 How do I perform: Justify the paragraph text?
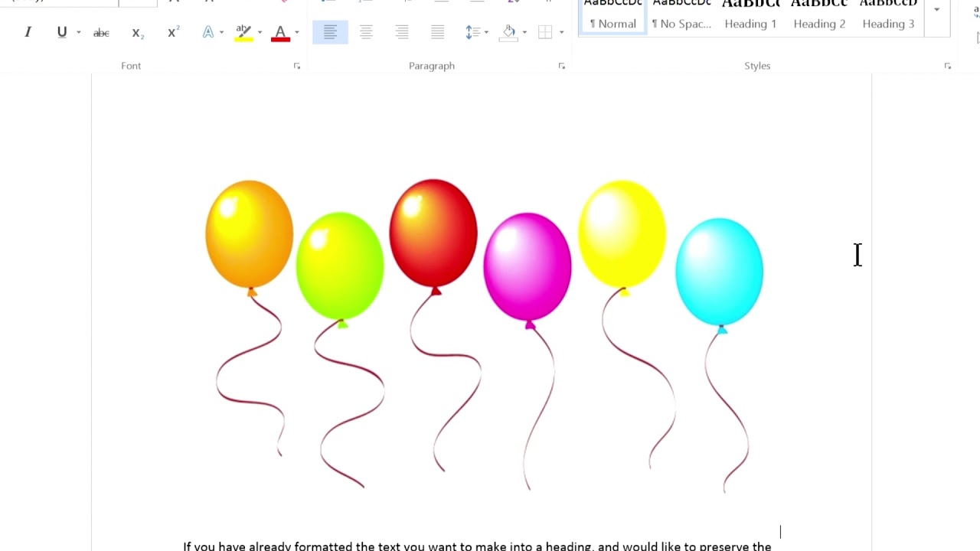point(438,32)
